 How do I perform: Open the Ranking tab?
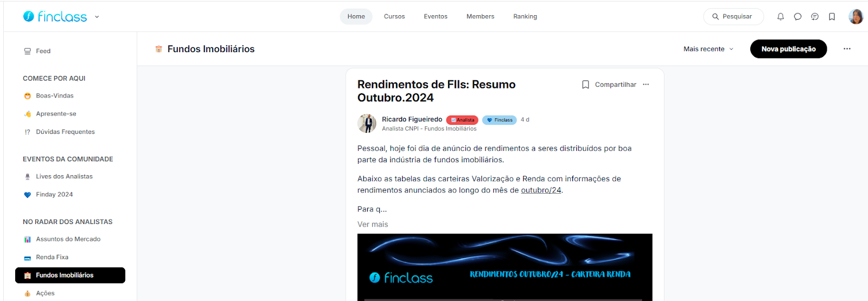[525, 16]
